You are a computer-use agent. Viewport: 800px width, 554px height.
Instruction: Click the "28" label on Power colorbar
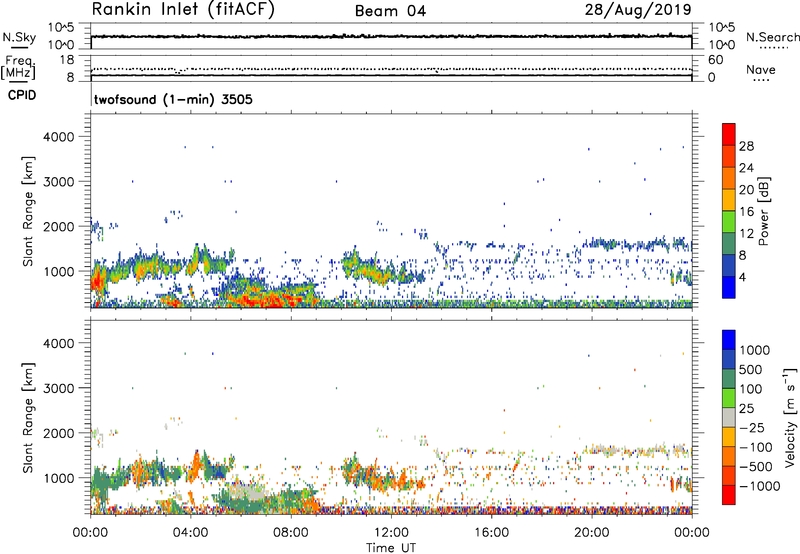pyautogui.click(x=746, y=146)
